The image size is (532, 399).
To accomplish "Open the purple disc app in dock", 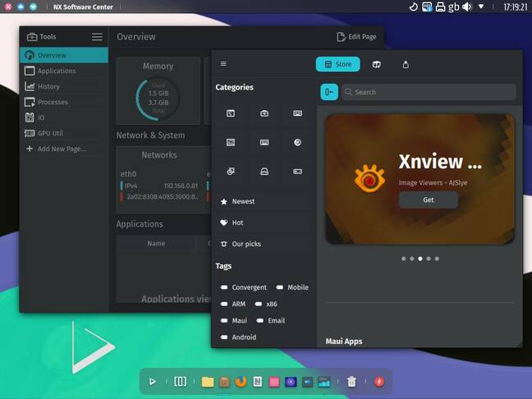I will [x=291, y=382].
